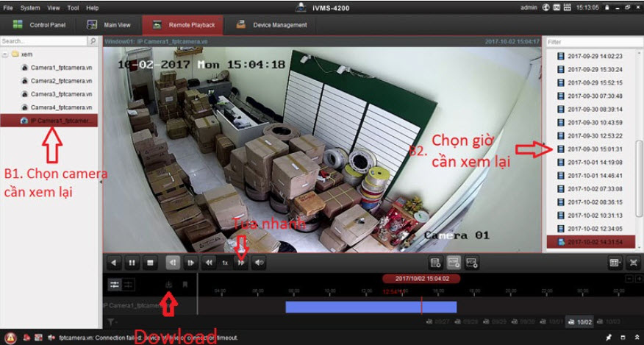Viewport: 644px width, 345px height.
Task: Step one frame backward
Action: [x=173, y=263]
